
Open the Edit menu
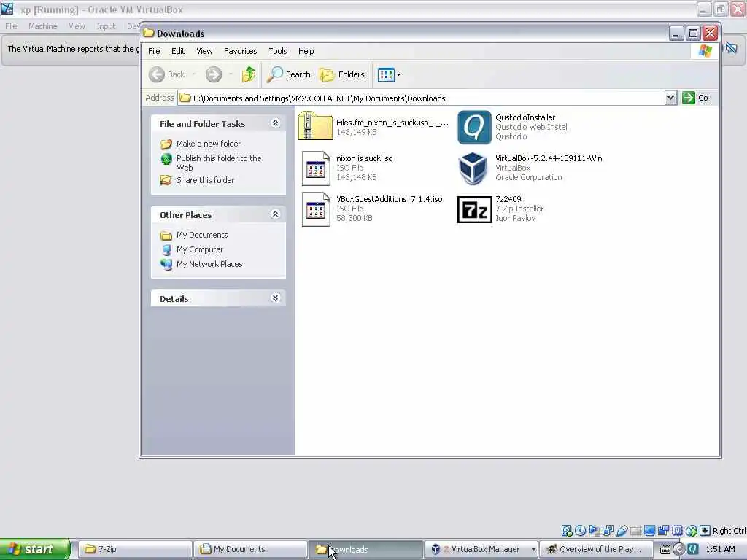[x=178, y=51]
